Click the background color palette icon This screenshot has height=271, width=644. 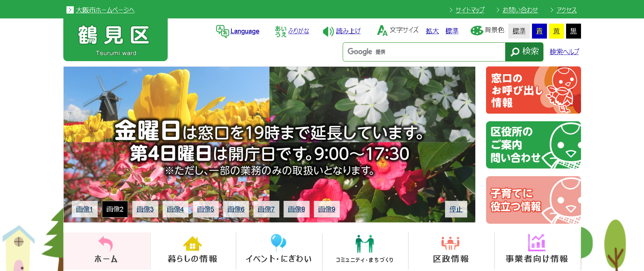tap(477, 31)
